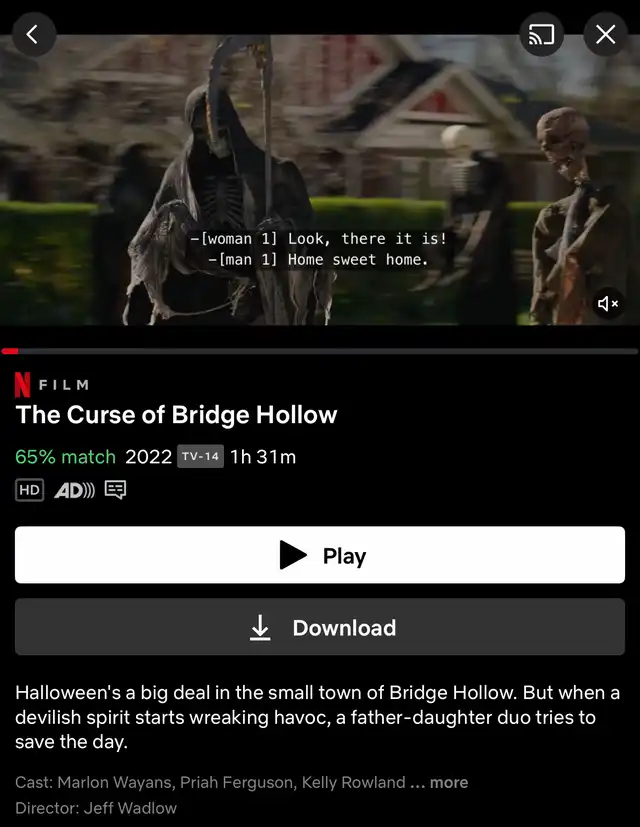Image resolution: width=640 pixels, height=827 pixels.
Task: Tap the TV-14 maturity rating badge
Action: click(200, 456)
